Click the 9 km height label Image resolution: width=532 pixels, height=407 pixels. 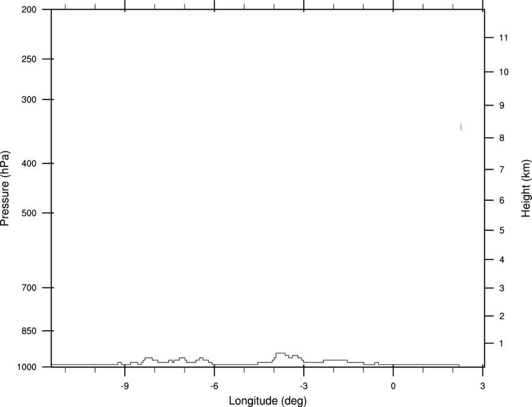point(502,106)
